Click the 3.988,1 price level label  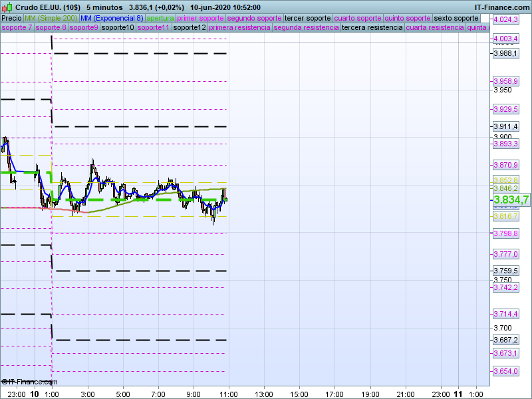[x=505, y=53]
